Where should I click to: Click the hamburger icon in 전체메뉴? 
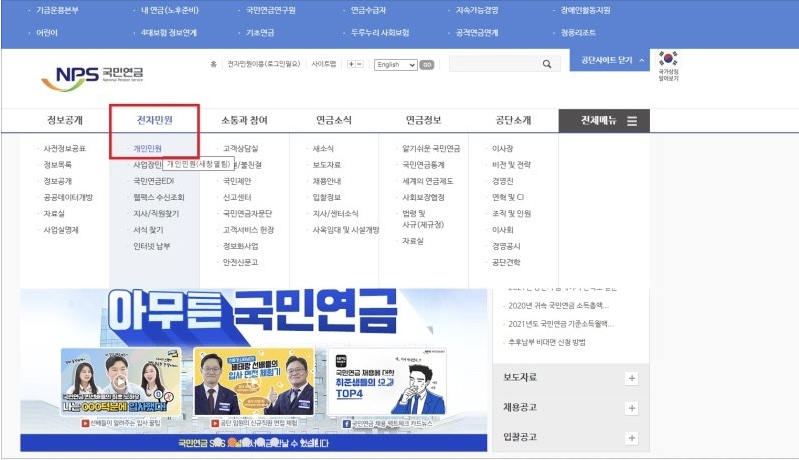coord(632,121)
